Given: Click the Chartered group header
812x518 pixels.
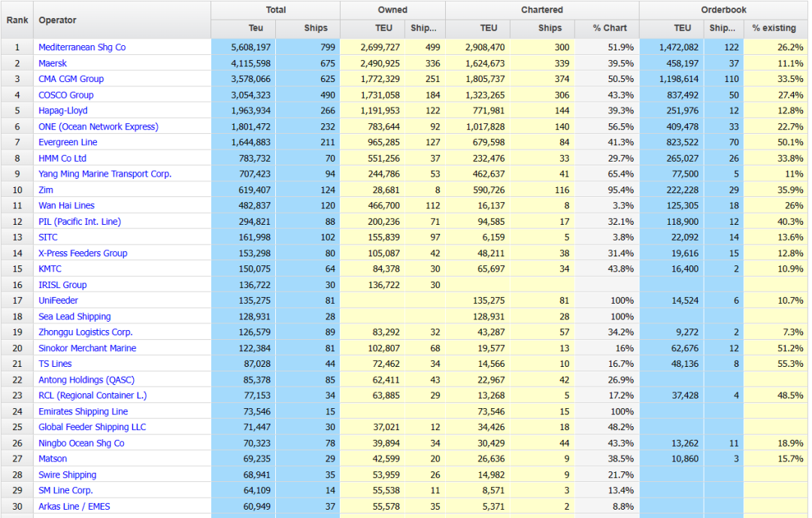Looking at the screenshot, I should click(542, 10).
